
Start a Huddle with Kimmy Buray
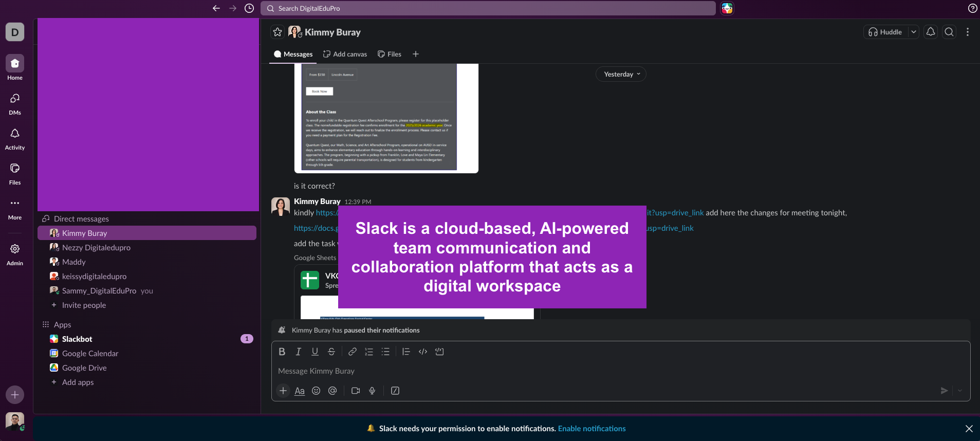[x=885, y=32]
